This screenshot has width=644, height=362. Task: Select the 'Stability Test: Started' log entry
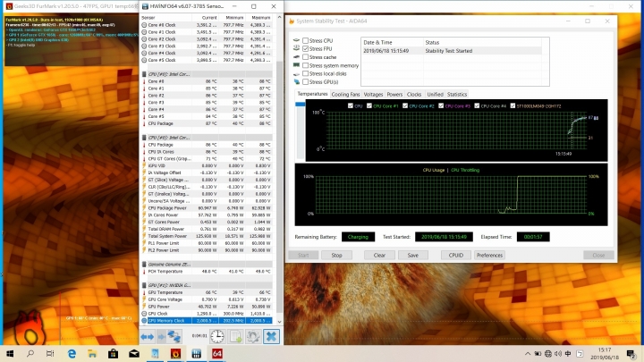[x=452, y=51]
